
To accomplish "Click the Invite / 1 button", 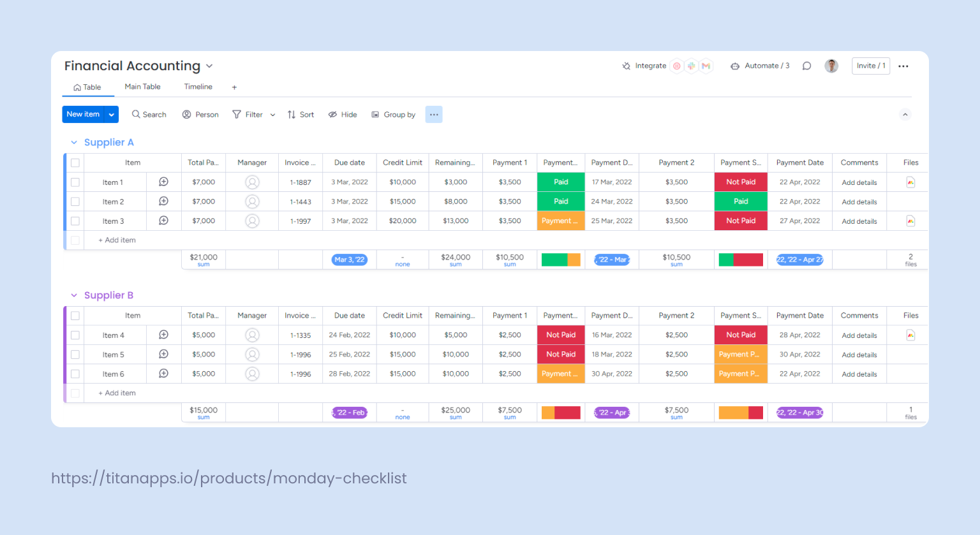I will pos(870,66).
